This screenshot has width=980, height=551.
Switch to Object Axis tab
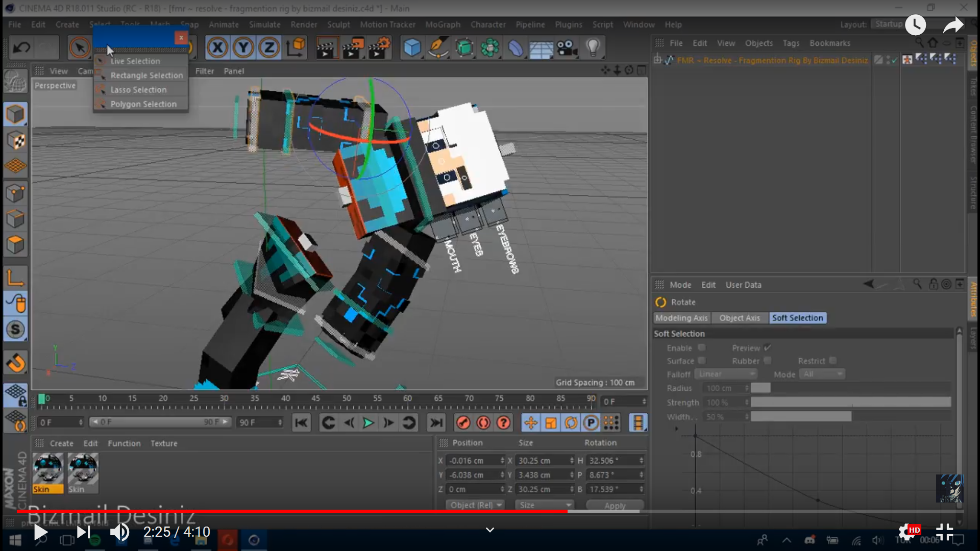click(740, 317)
